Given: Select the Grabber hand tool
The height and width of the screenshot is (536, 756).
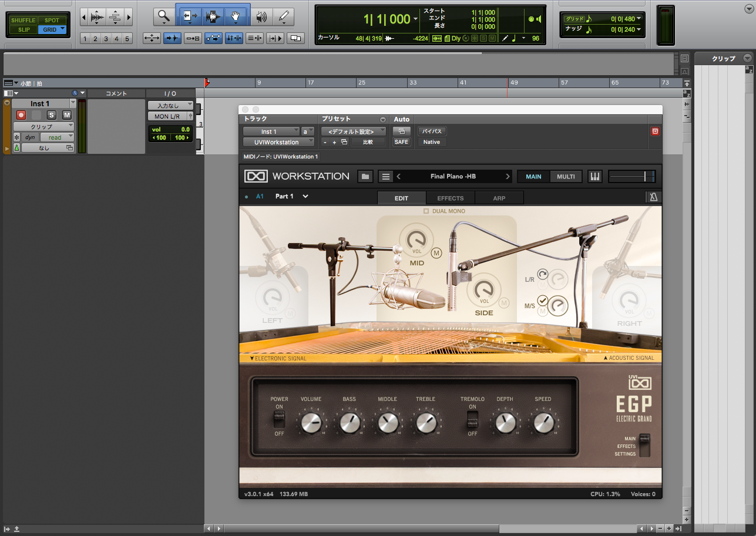Looking at the screenshot, I should 235,17.
